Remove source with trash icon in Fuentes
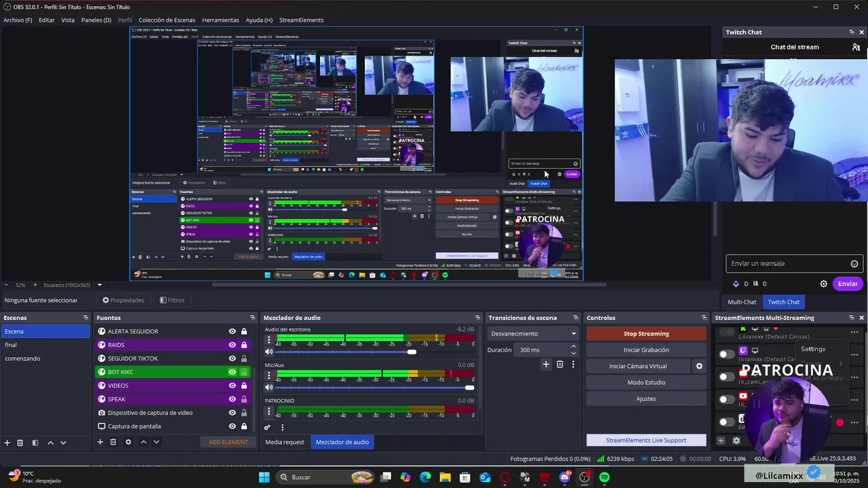The height and width of the screenshot is (488, 868). (x=113, y=442)
